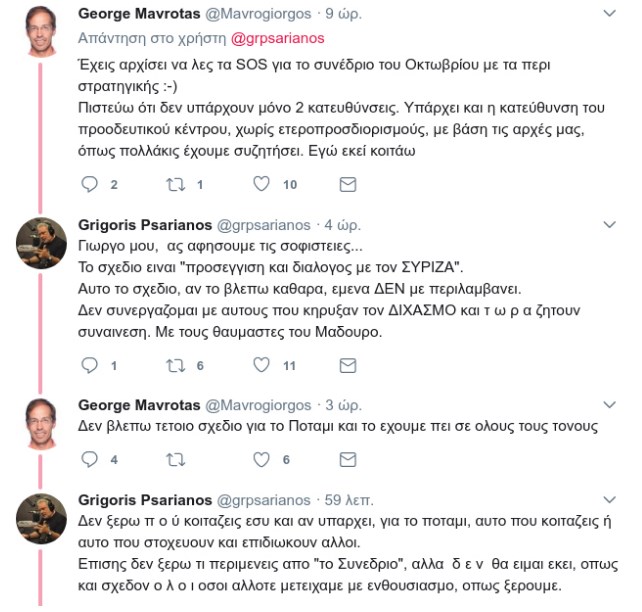Open Grigoris Psarianos avatar on 4 ώρ. tweet
The width and height of the screenshot is (642, 612).
41,243
